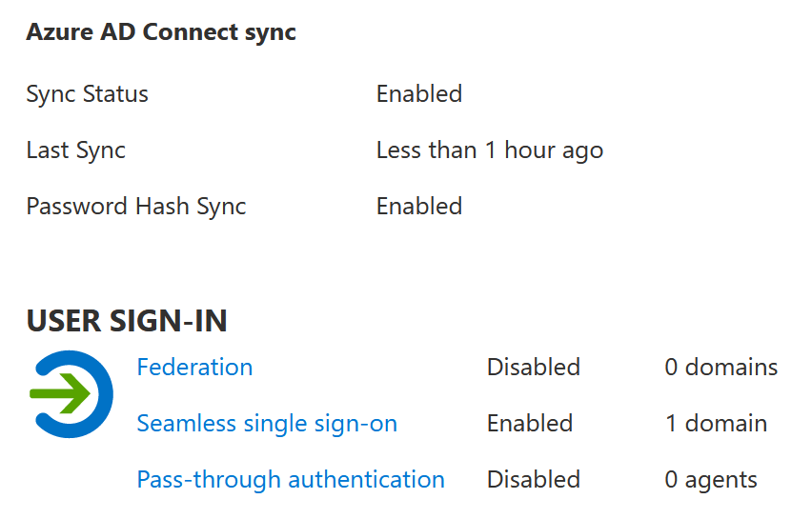Click Federation Disabled status
Screen dimensions: 812x519
(534, 368)
